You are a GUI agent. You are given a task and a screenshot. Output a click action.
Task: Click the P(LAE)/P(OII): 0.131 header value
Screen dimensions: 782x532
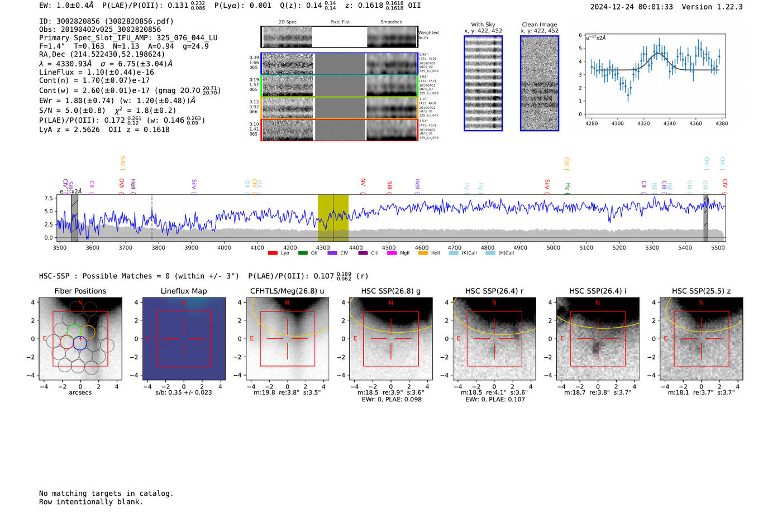click(x=154, y=6)
